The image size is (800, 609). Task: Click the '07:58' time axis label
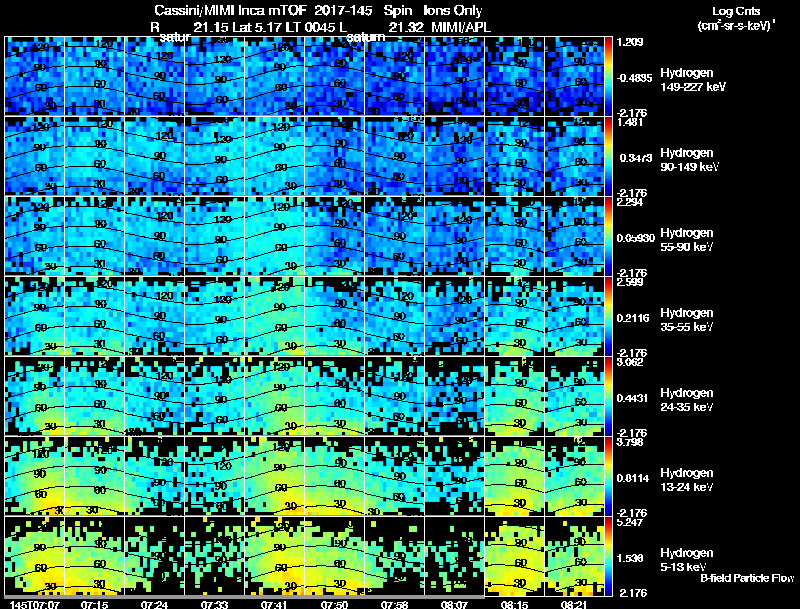[394, 605]
